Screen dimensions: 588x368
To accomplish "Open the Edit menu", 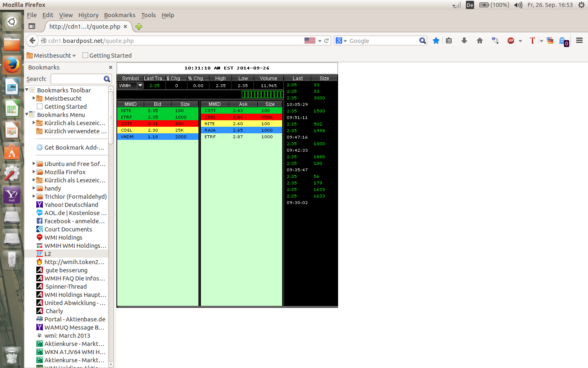I will (x=48, y=15).
